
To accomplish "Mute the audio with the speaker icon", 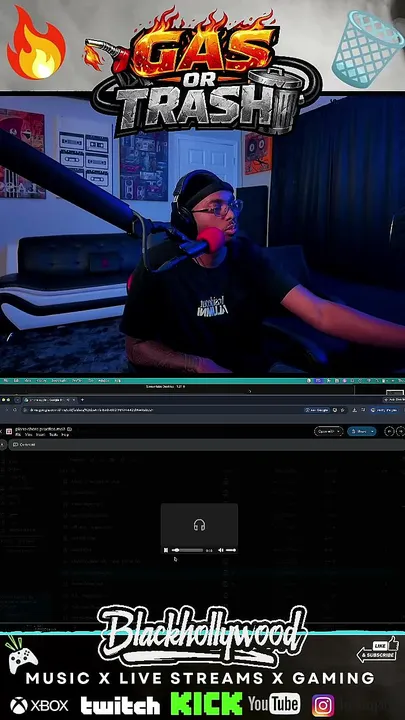I will [220, 550].
